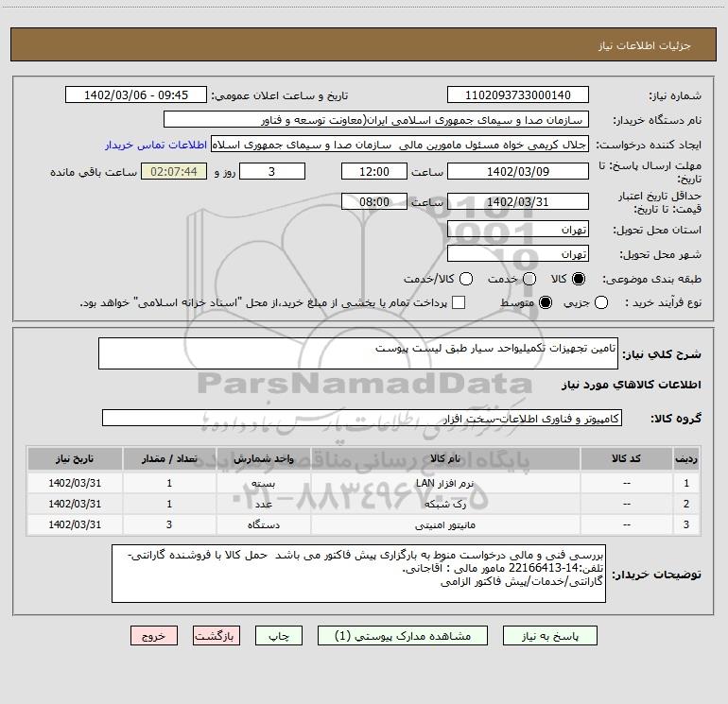Viewport: 728px width, 704px height.
Task: Choose the جزیی purchase type radio
Action: (x=600, y=302)
